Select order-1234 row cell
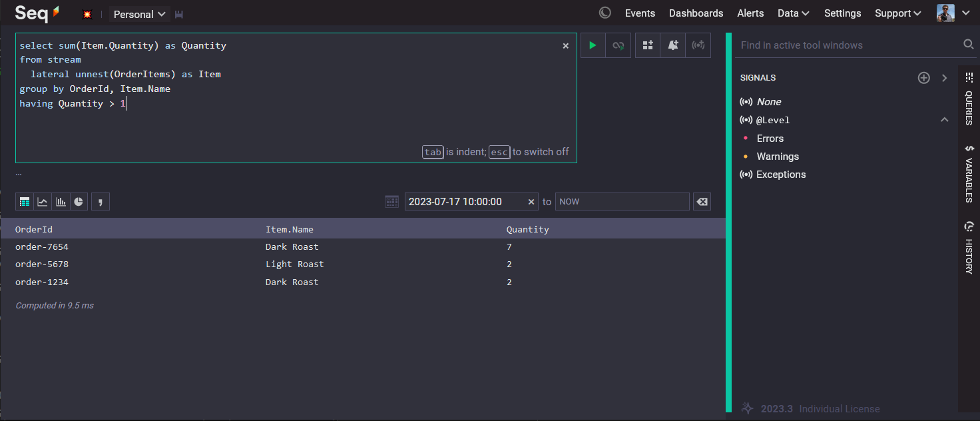 point(42,282)
